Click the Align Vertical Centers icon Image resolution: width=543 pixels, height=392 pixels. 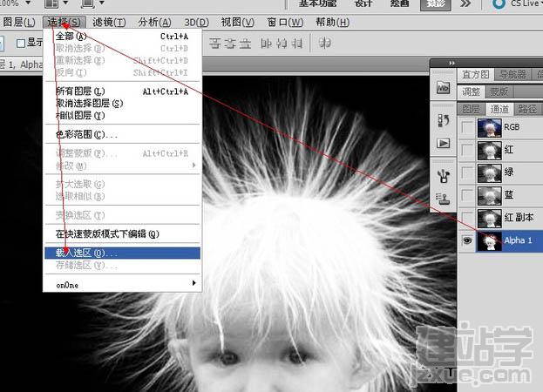pos(230,44)
